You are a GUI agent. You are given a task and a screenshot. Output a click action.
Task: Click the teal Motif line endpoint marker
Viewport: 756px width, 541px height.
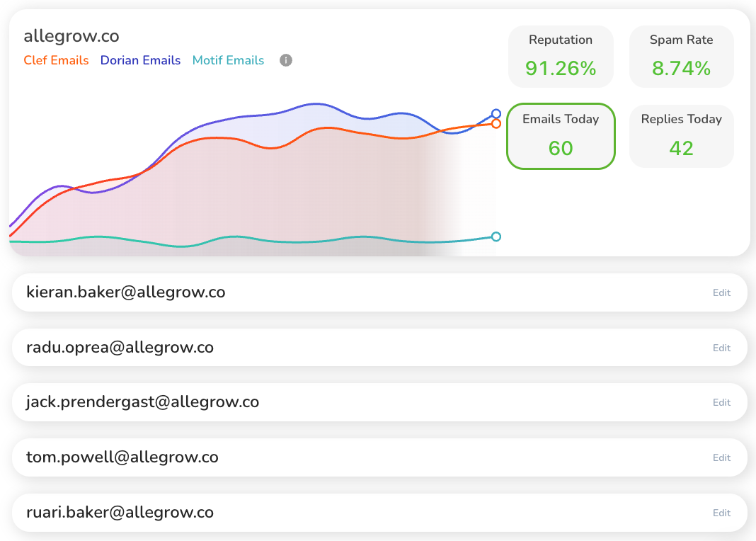tap(496, 237)
